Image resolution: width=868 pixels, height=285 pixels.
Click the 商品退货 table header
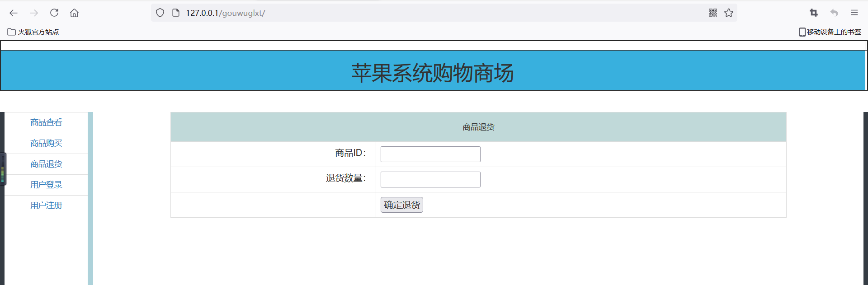point(478,127)
